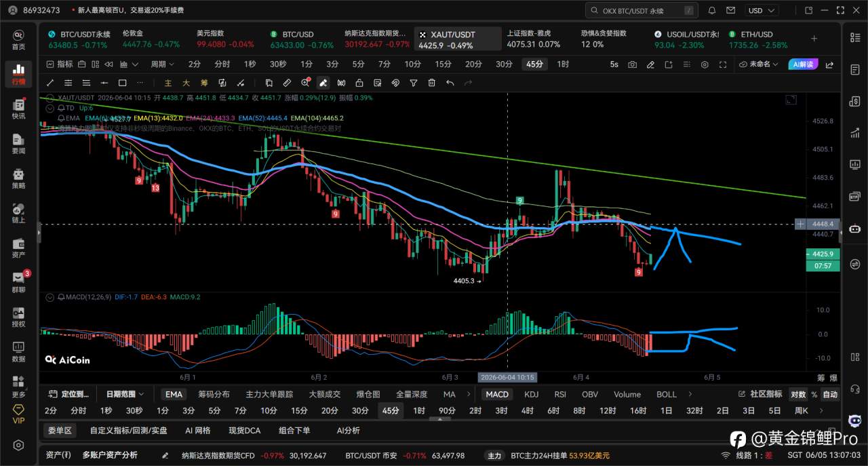Open the VIP diamond icon
The height and width of the screenshot is (466, 868).
[x=18, y=414]
